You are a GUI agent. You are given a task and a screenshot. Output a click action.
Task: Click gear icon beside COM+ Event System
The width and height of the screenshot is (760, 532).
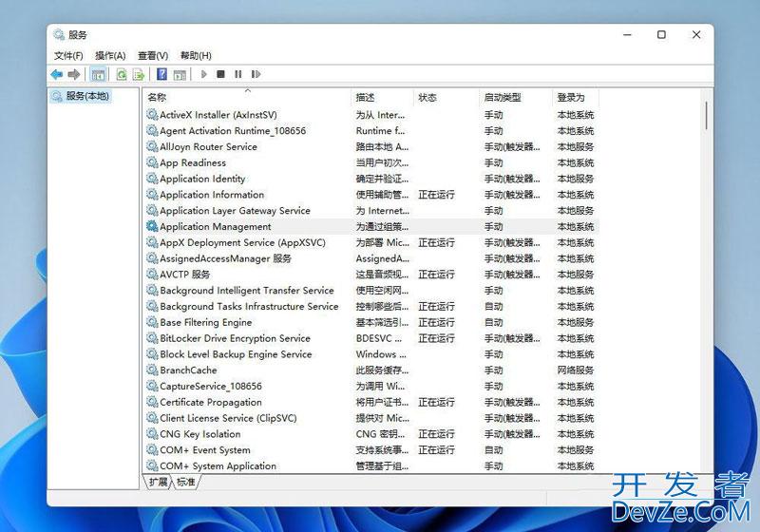pos(152,449)
